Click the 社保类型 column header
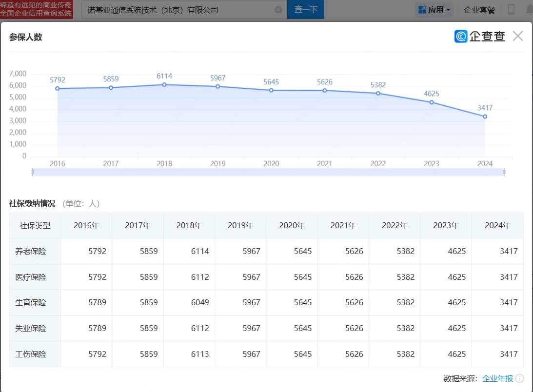Screen dimensions: 533x392 (35, 225)
